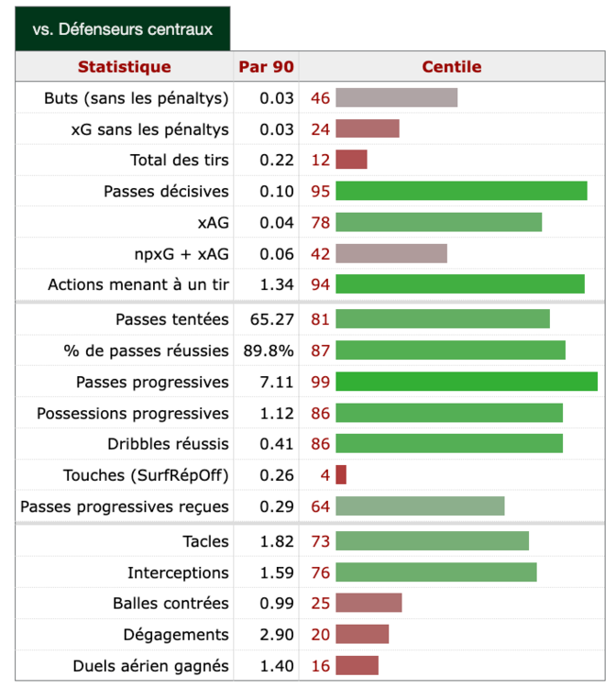The image size is (616, 688).
Task: Sort by the Statistique column header
Action: pos(125,67)
